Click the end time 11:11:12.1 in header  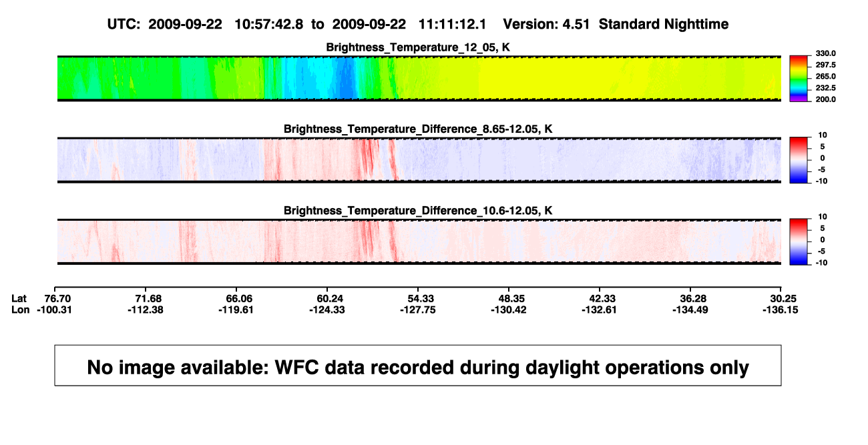click(453, 24)
